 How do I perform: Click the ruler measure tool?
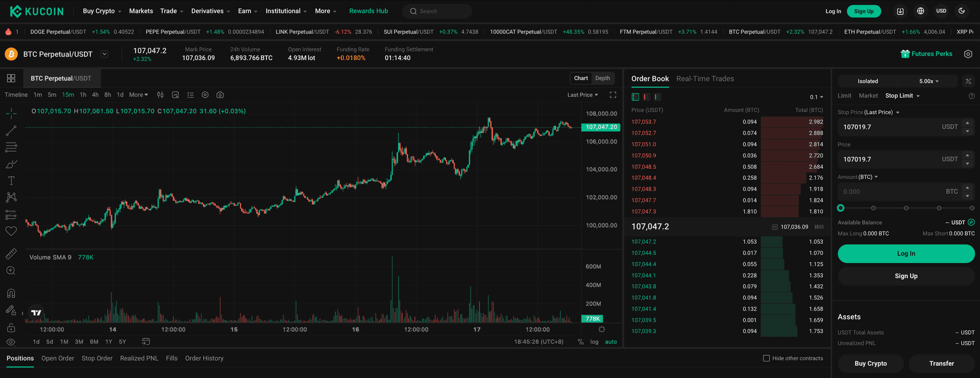[11, 254]
